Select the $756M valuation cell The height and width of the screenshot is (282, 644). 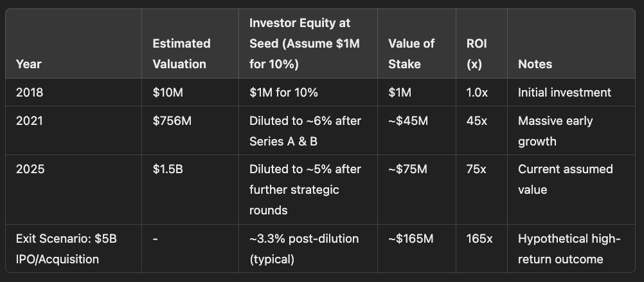click(x=172, y=120)
